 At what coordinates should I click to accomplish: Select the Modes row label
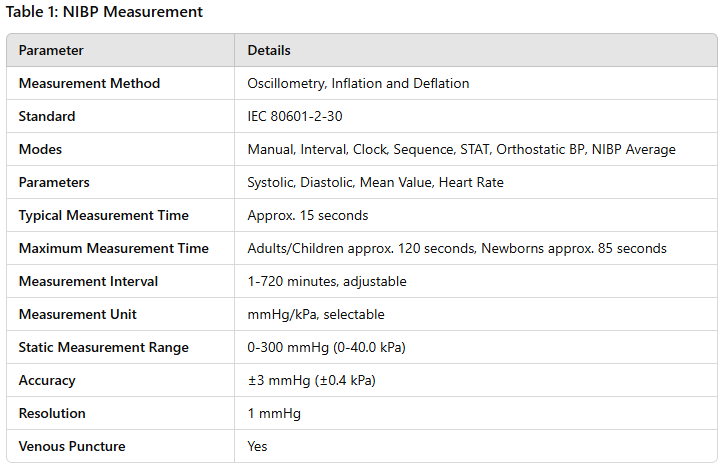coord(40,149)
